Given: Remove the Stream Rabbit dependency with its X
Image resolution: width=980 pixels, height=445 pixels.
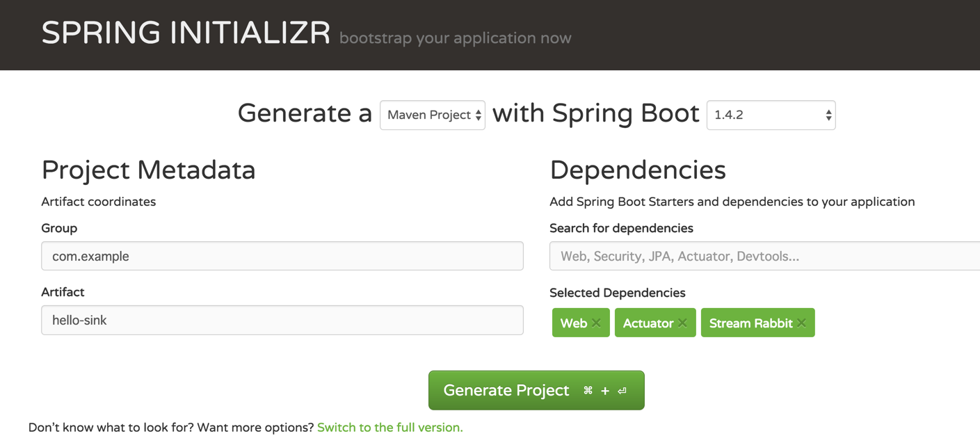Looking at the screenshot, I should click(x=802, y=323).
